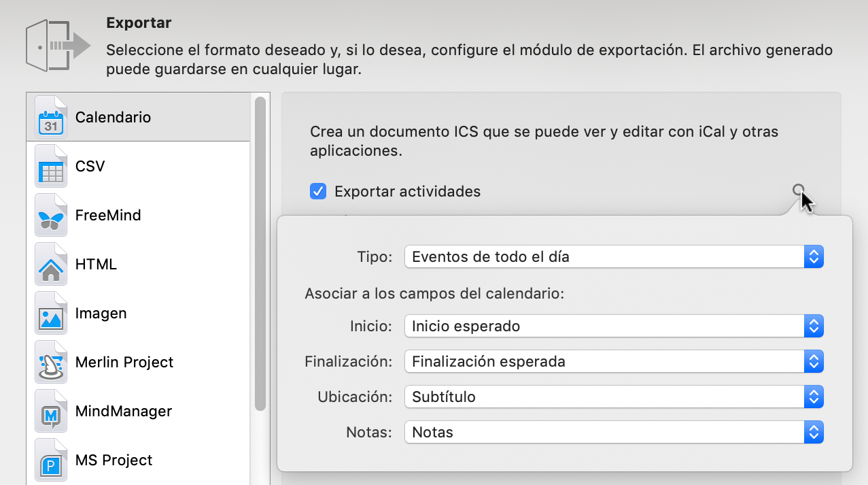Open the Inicio field dropdown
Image resolution: width=868 pixels, height=485 pixels.
point(814,326)
